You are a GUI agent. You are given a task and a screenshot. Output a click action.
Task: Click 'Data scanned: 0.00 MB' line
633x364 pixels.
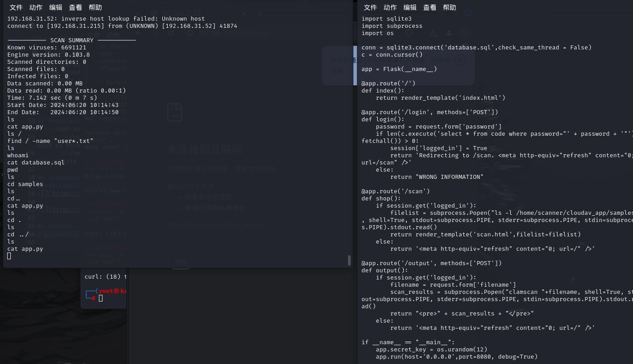coord(45,84)
